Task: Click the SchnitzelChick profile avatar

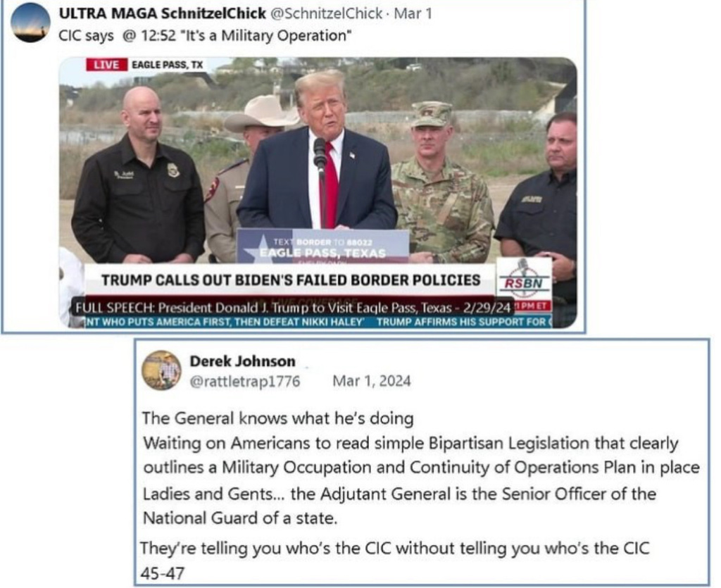Action: (30, 23)
